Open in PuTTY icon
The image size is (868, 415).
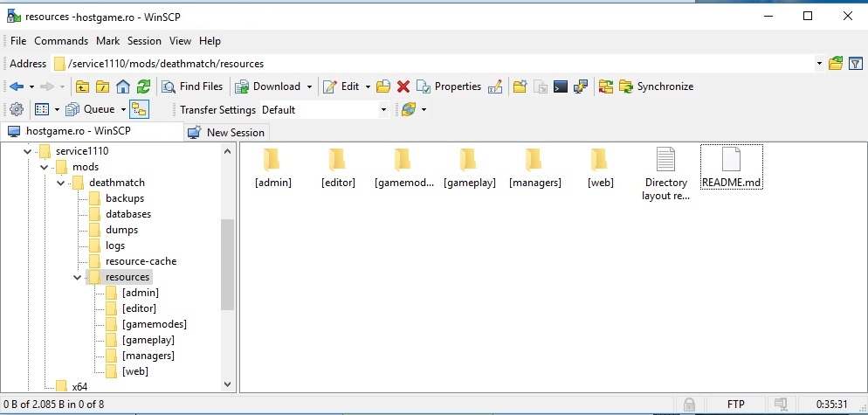(580, 86)
